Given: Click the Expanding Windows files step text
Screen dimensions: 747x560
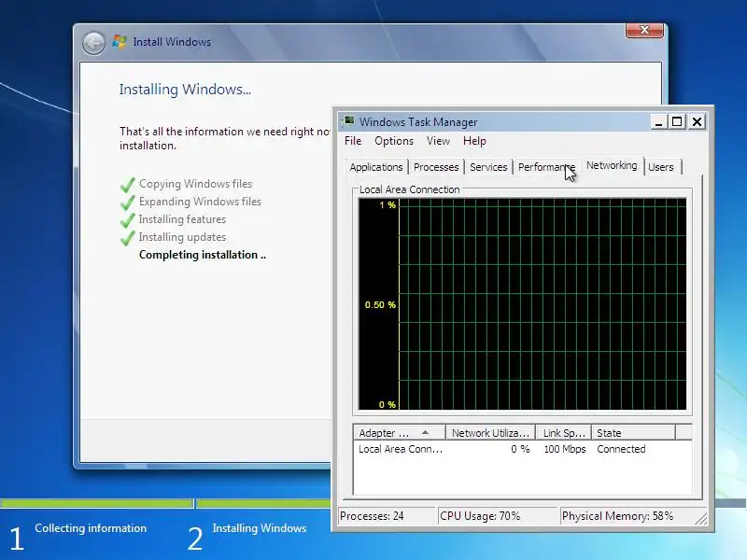Looking at the screenshot, I should pos(200,202).
